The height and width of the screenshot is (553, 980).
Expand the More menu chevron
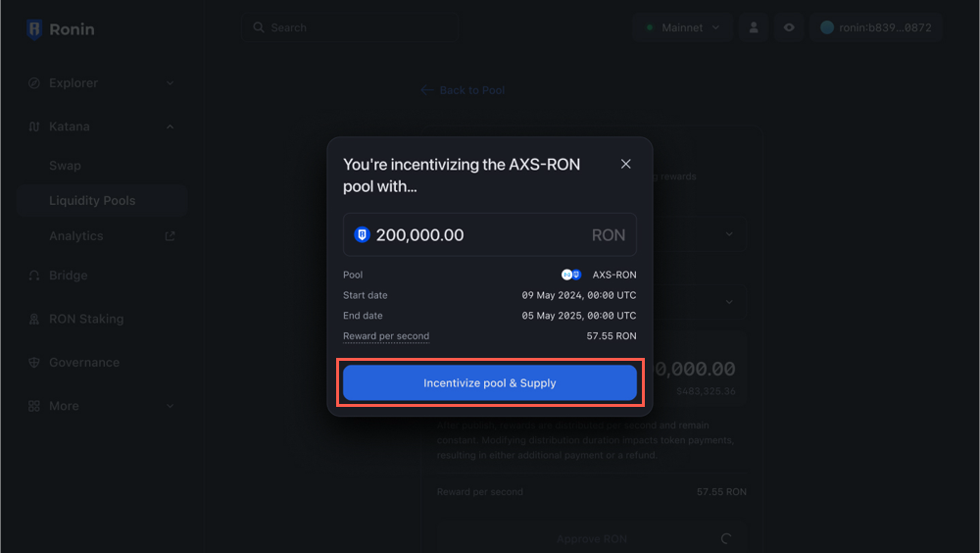[170, 406]
